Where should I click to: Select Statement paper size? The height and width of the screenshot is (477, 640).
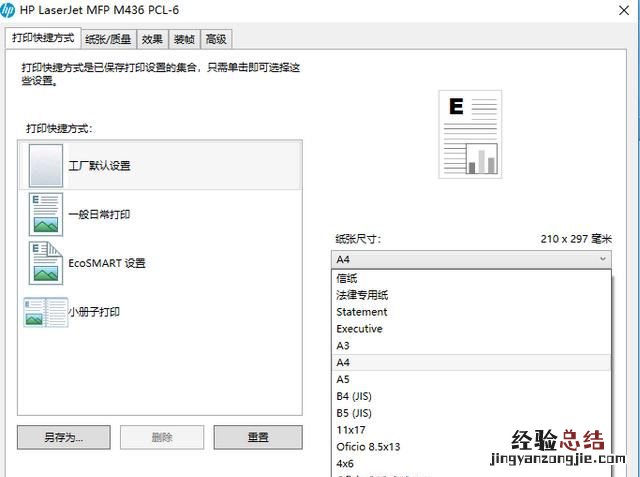tap(471, 312)
